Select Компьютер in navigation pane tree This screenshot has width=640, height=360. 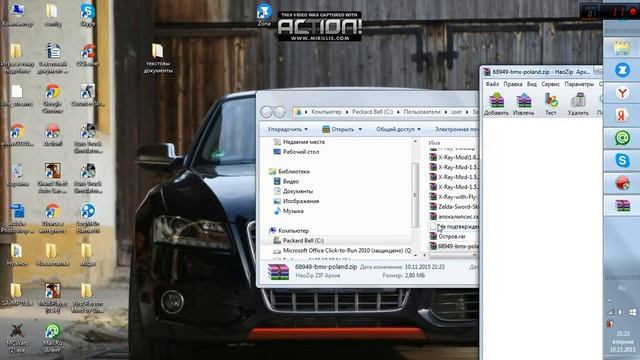click(x=289, y=231)
